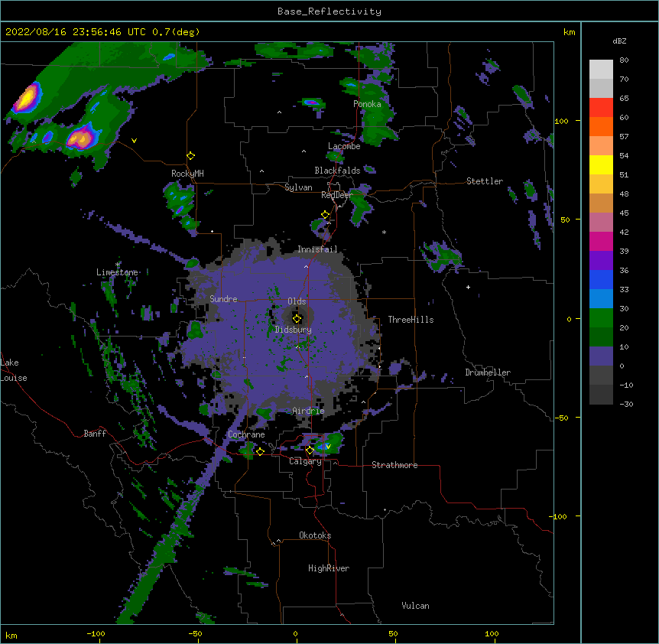Click the yellow radar site marker near Didsbury
The height and width of the screenshot is (644, 659).
tap(297, 319)
